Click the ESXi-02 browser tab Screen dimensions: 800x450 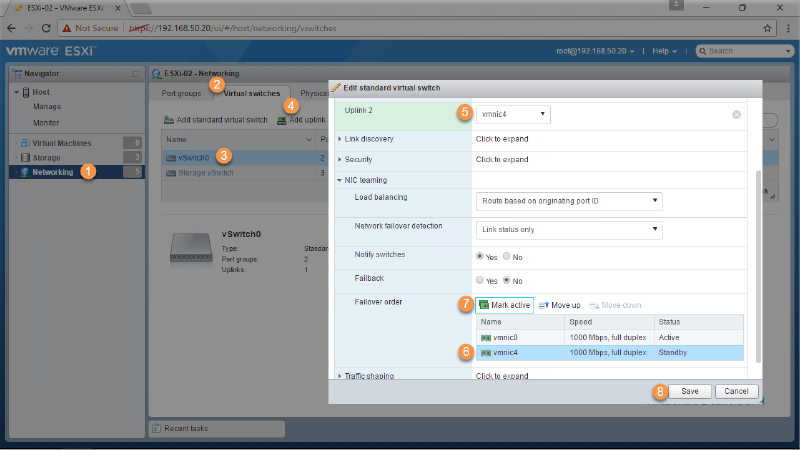[x=65, y=8]
